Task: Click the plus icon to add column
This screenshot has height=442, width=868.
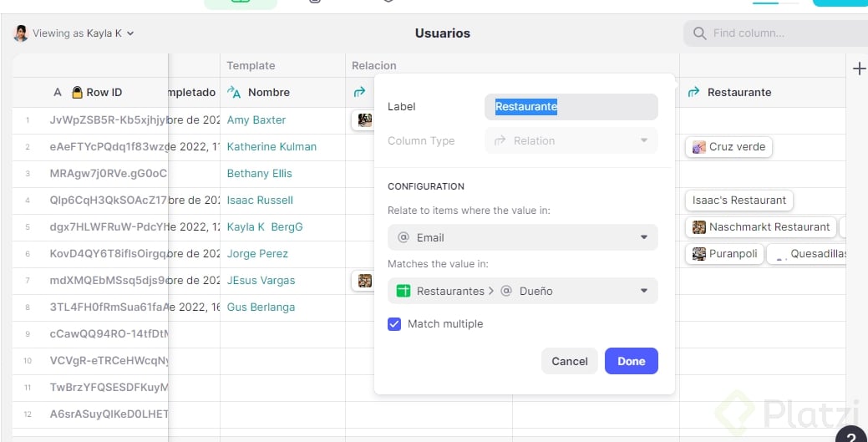Action: [x=859, y=69]
